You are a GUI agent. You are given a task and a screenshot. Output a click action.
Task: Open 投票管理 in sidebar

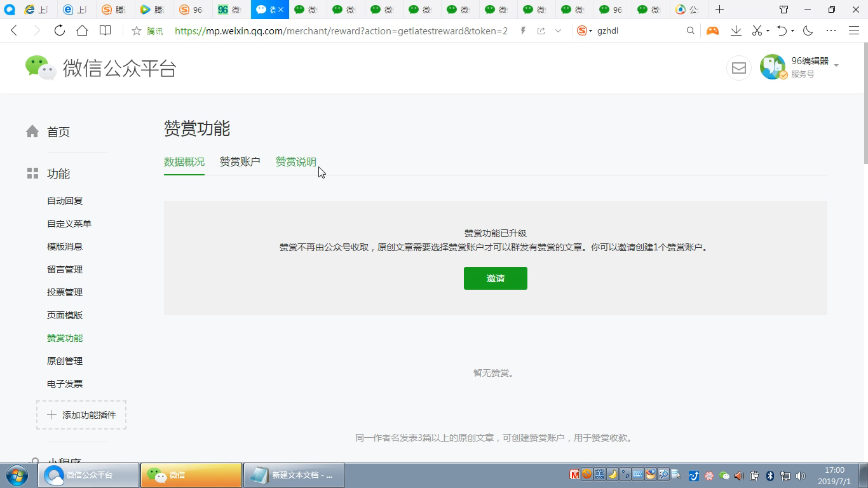pos(65,292)
